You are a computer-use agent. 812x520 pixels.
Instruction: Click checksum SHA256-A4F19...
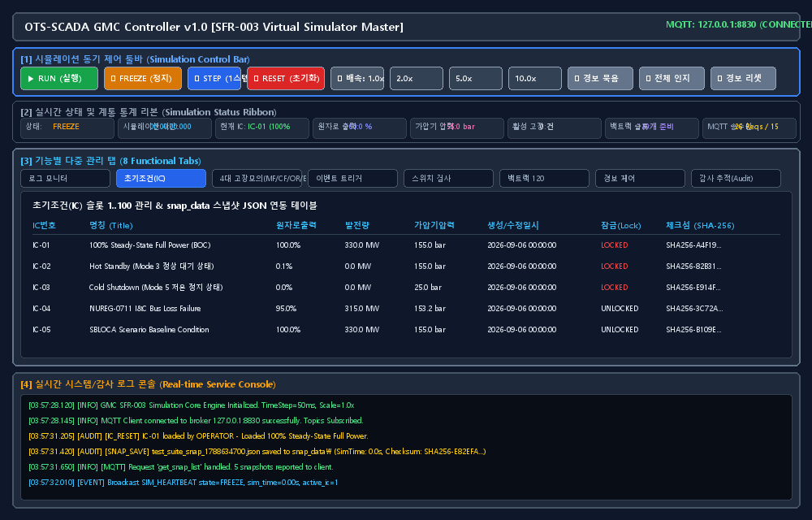click(693, 245)
